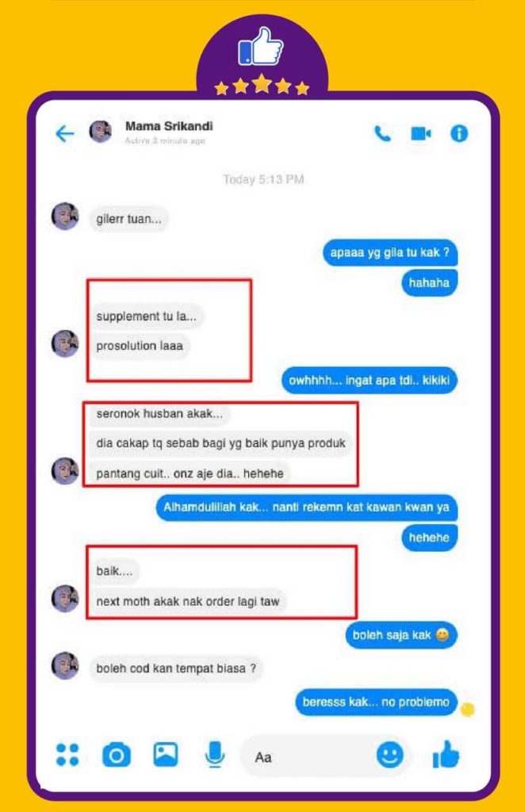The height and width of the screenshot is (812, 525).
Task: Select the 'prosolution laaa' message bubble
Action: click(140, 346)
